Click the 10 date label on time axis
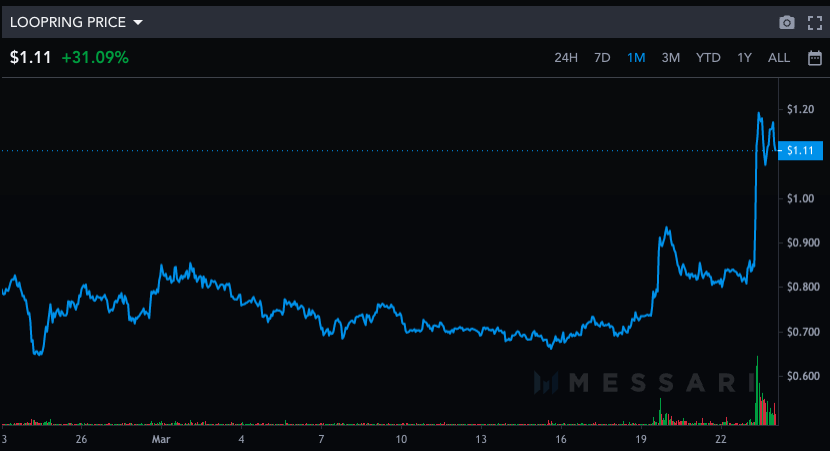830x451 pixels. tap(401, 439)
